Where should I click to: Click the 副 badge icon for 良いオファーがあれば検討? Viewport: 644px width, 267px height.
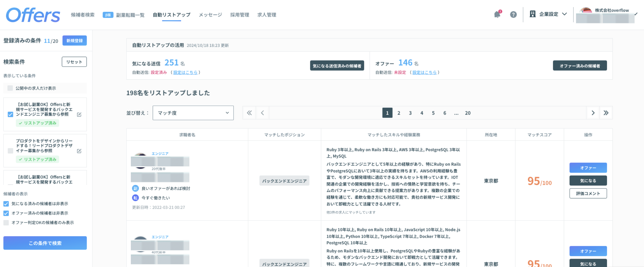click(x=135, y=188)
